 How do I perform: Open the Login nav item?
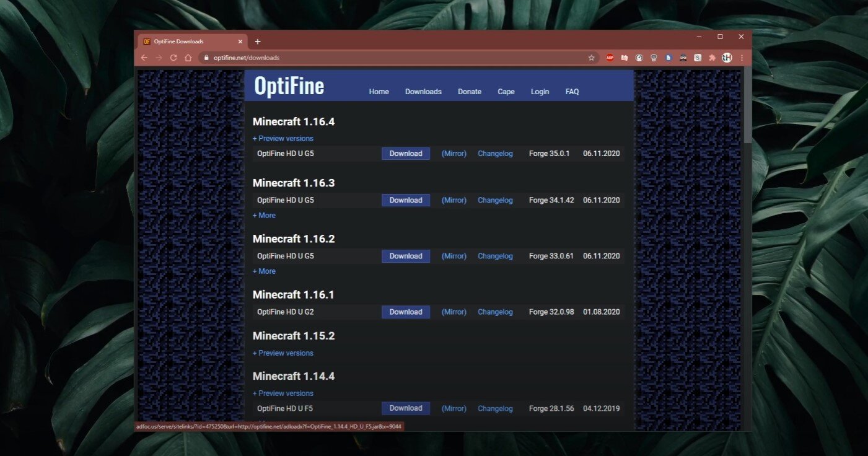click(x=540, y=92)
